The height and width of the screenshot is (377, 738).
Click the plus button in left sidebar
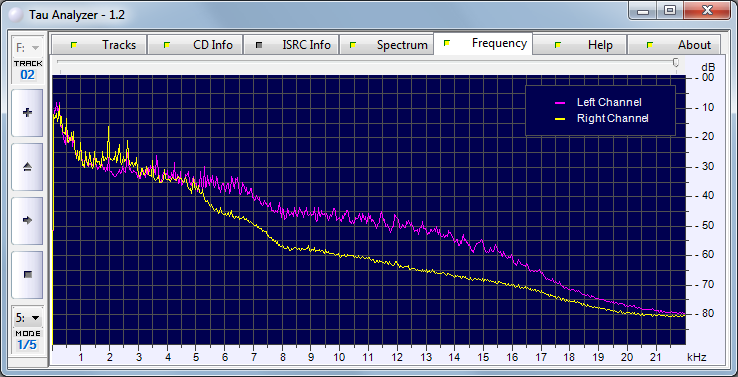click(x=27, y=113)
